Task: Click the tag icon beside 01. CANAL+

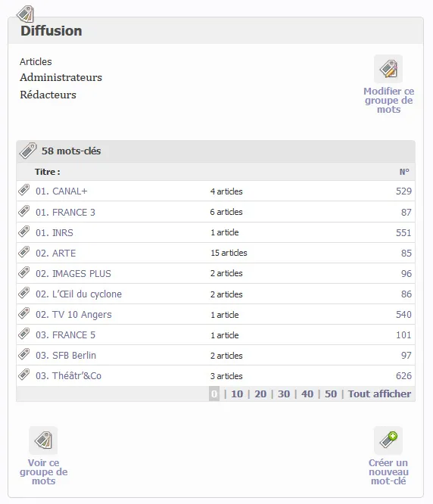Action: click(x=24, y=190)
